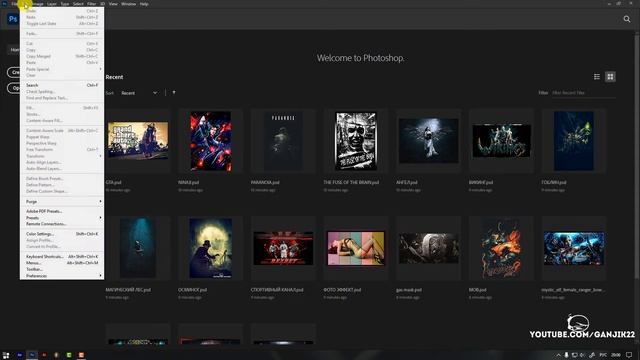Open the View menu in the menu bar

(113, 4)
